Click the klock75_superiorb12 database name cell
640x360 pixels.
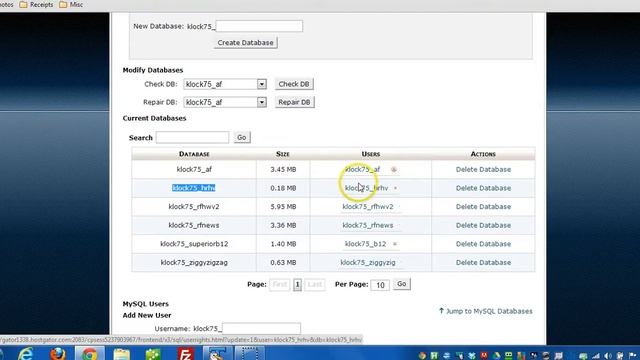click(194, 244)
